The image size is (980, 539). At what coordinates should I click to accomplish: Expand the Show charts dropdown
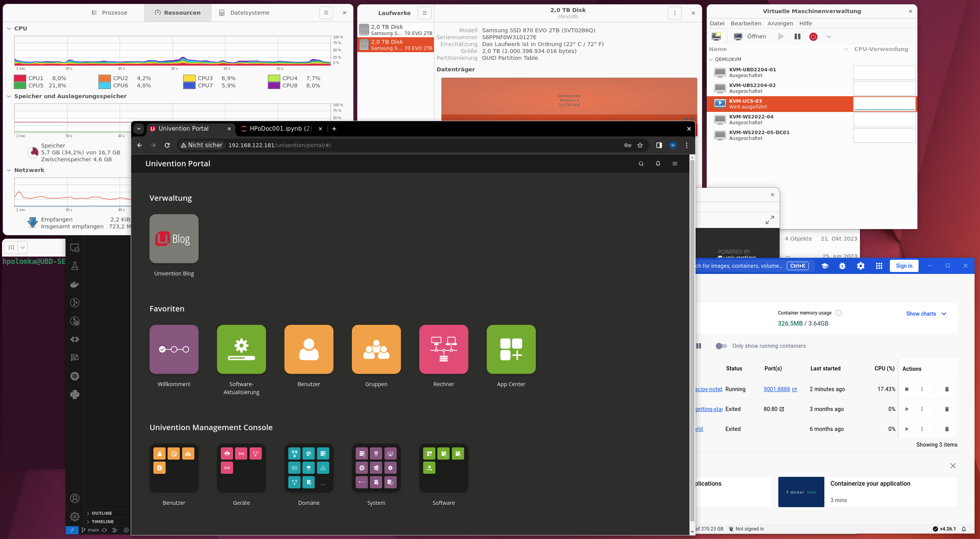pyautogui.click(x=926, y=314)
